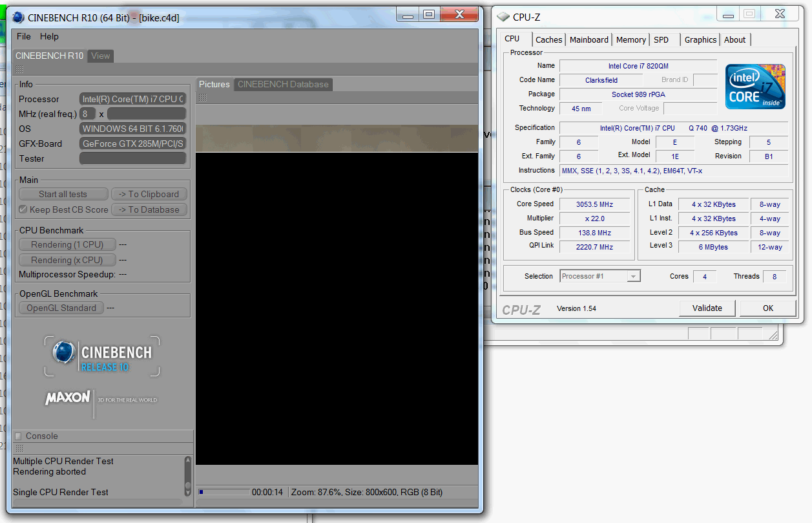Click Rendering (1 CPU) button
812x523 pixels.
click(x=68, y=244)
